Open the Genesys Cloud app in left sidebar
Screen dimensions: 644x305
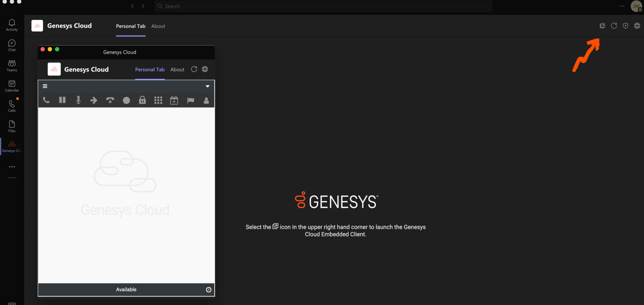pos(12,146)
